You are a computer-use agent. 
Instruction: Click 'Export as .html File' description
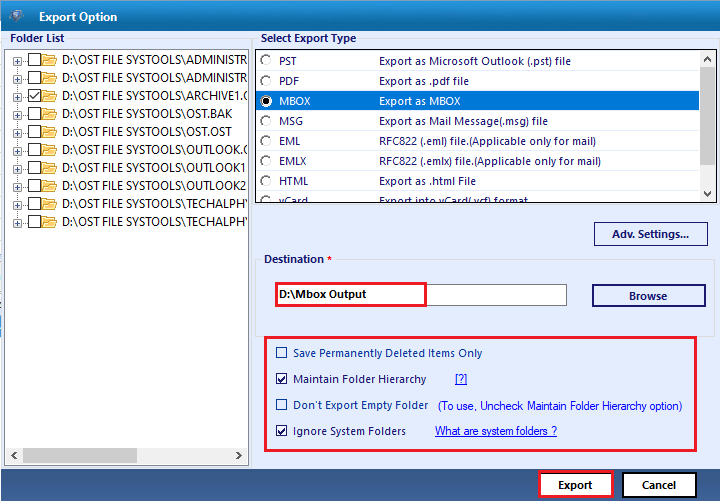[x=428, y=181]
